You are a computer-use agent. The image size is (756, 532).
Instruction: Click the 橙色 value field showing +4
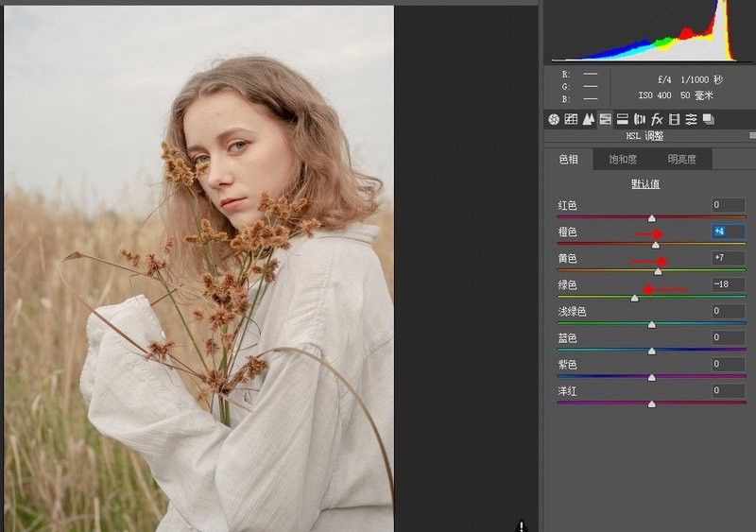729,232
